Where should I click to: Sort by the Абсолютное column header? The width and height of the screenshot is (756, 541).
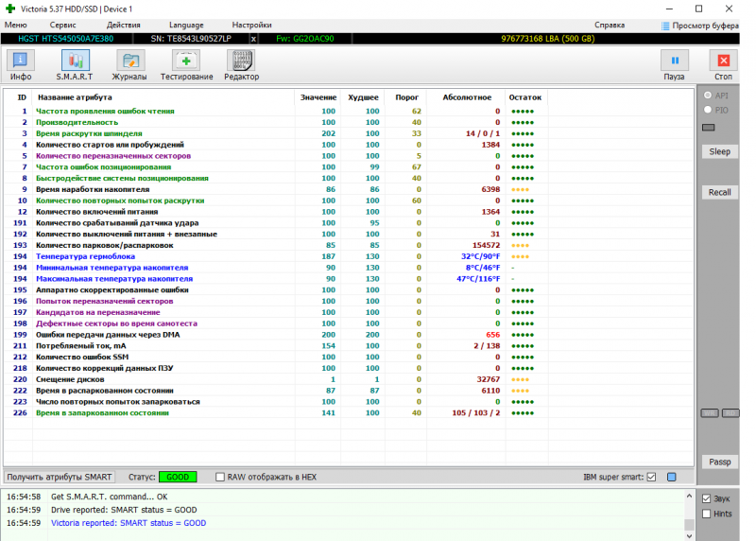click(467, 97)
